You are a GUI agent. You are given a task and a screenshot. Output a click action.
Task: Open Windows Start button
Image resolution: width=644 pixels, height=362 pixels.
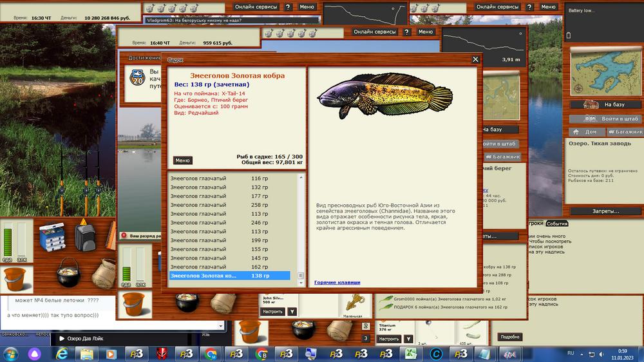click(x=10, y=354)
